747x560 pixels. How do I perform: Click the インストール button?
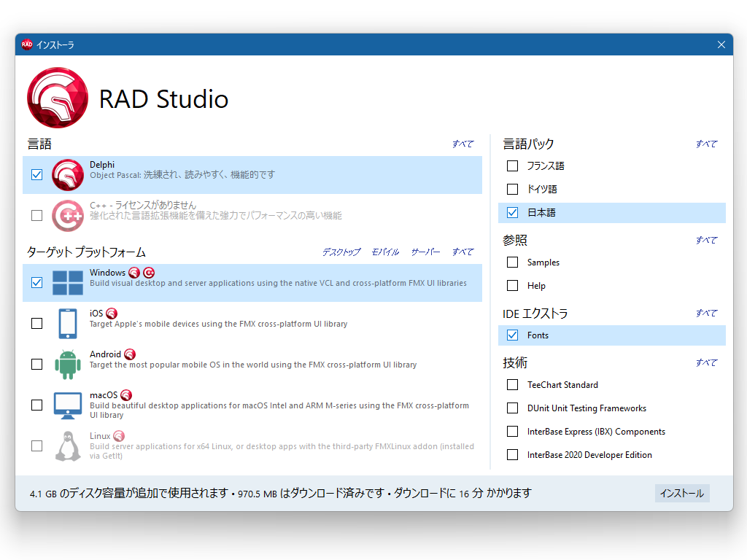click(682, 494)
